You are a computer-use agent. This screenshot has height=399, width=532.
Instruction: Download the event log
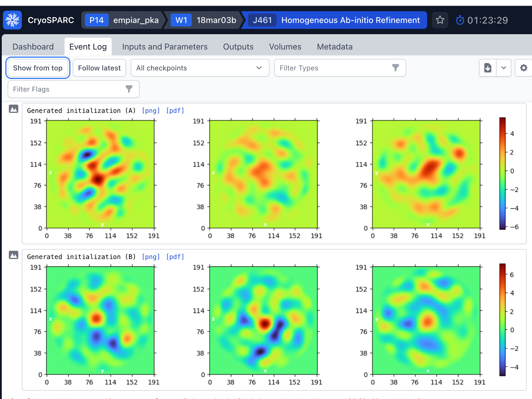(x=488, y=68)
